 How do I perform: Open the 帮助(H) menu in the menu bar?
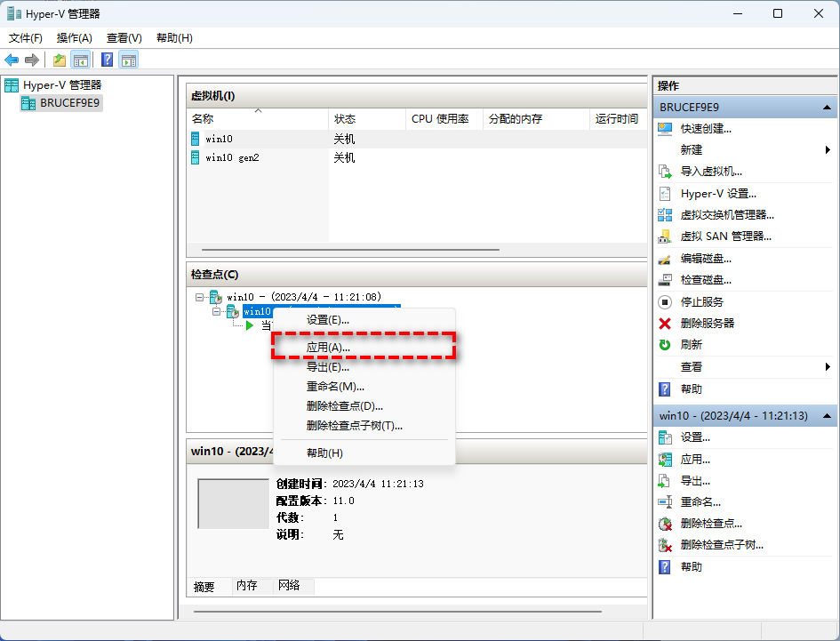174,38
